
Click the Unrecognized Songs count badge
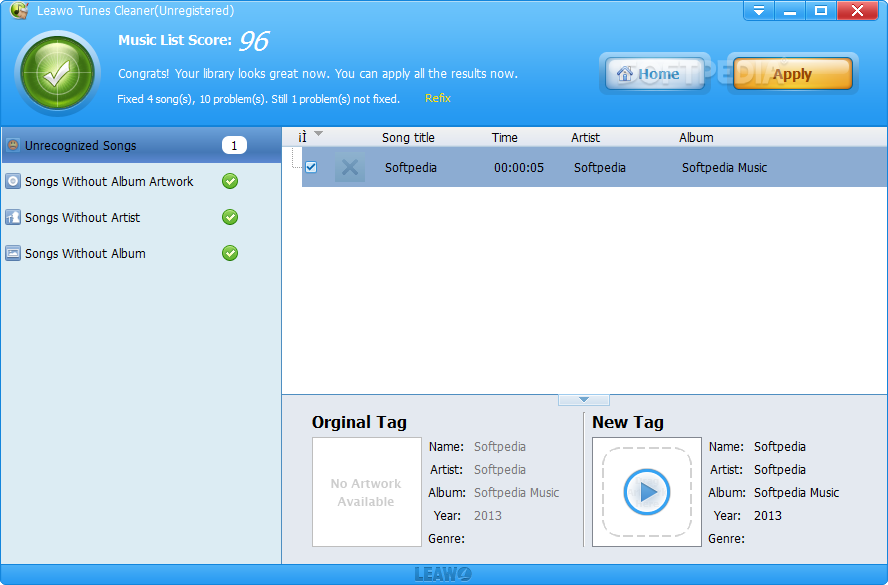[234, 146]
